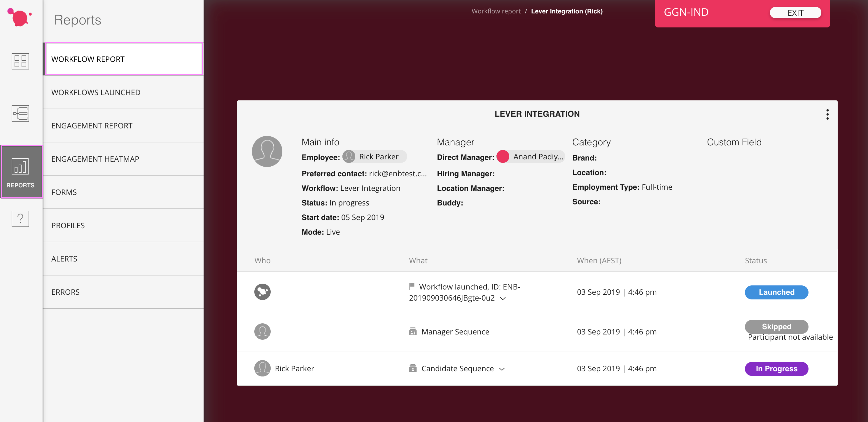Screen dimensions: 868x422
Task: Click the pink app logo
Action: point(20,18)
